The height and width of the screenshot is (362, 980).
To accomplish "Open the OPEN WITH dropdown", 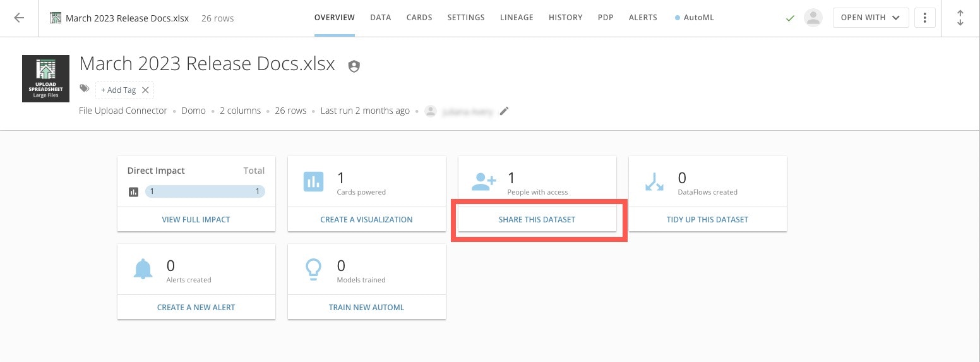I will (x=871, y=18).
